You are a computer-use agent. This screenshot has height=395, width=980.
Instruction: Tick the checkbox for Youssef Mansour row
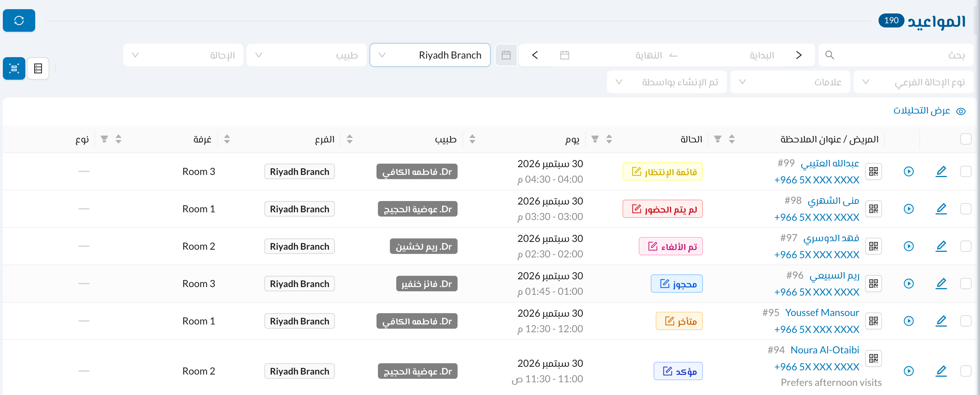click(x=966, y=321)
